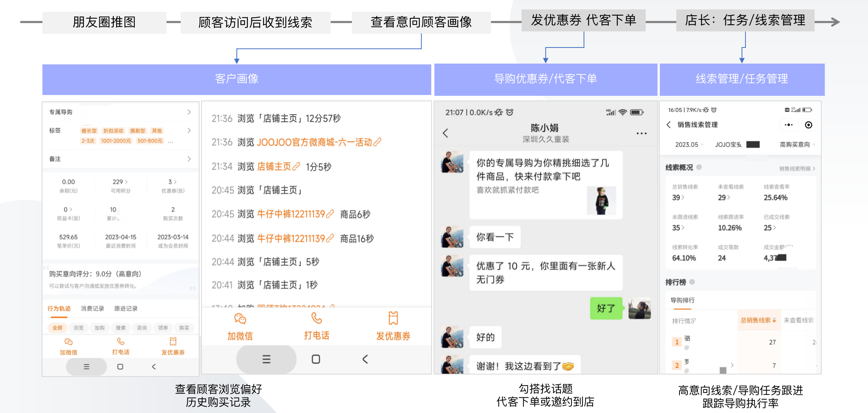Select the 咨询 behavior filter chip
This screenshot has height=413, width=868.
click(142, 328)
